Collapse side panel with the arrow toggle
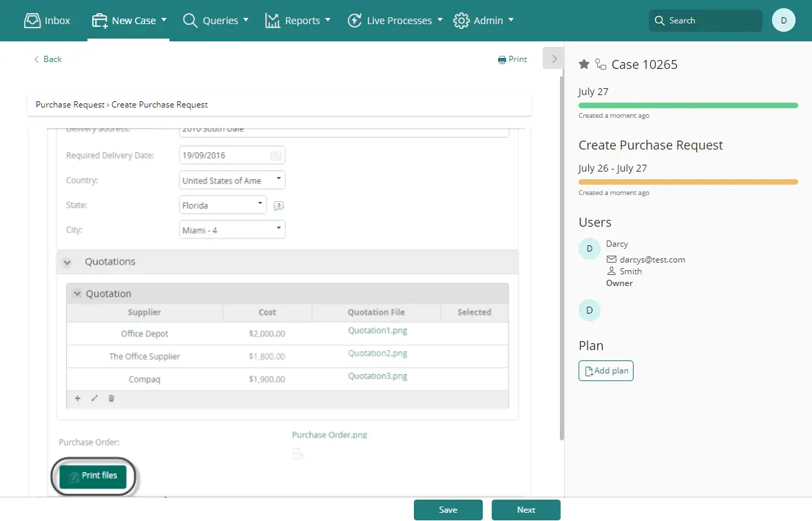This screenshot has width=812, height=521. [554, 59]
